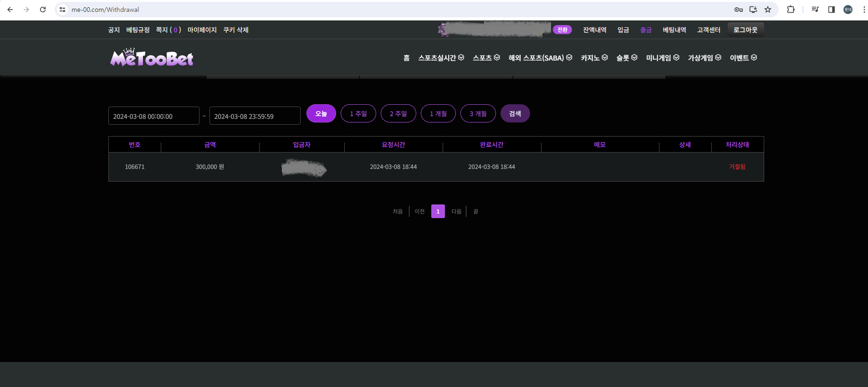Reload the page with browser refresh icon
The image size is (868, 387).
(x=43, y=10)
